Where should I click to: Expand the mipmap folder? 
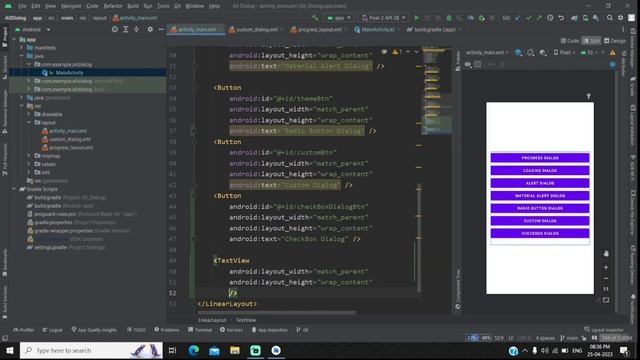[x=29, y=156]
